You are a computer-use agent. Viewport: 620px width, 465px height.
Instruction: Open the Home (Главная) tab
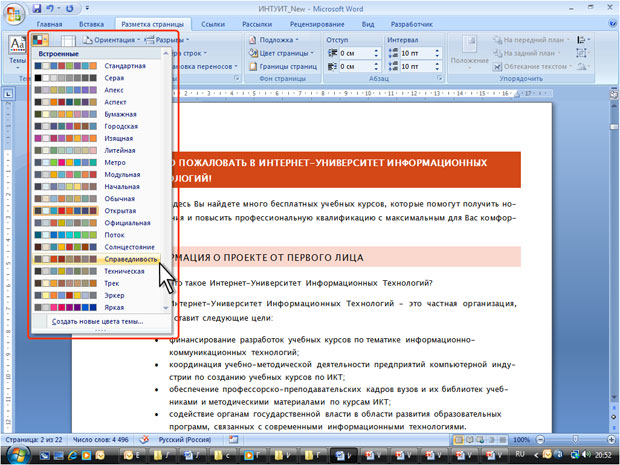(49, 24)
